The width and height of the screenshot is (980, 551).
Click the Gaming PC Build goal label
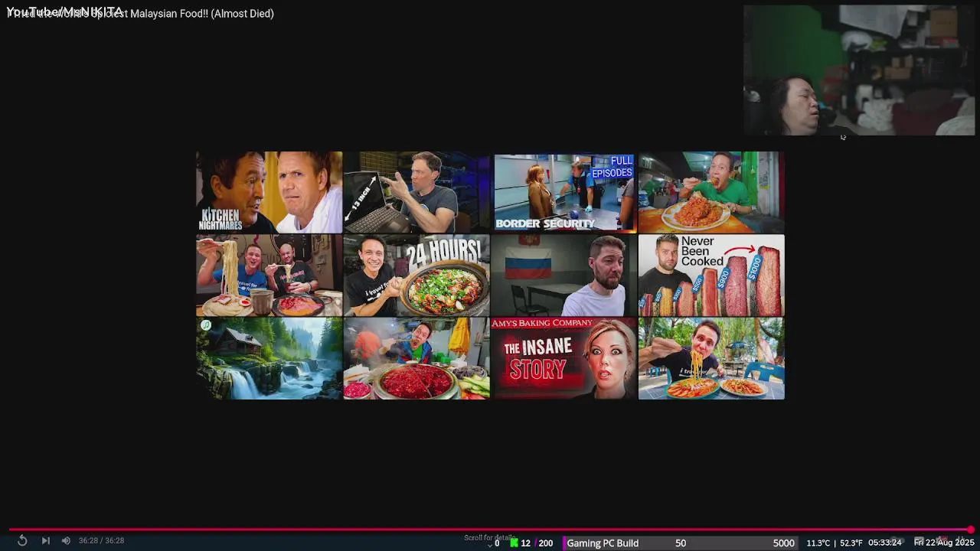[603, 543]
